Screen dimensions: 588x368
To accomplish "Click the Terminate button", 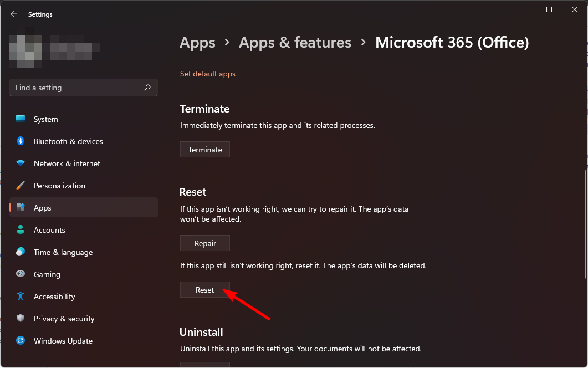I will [x=204, y=149].
